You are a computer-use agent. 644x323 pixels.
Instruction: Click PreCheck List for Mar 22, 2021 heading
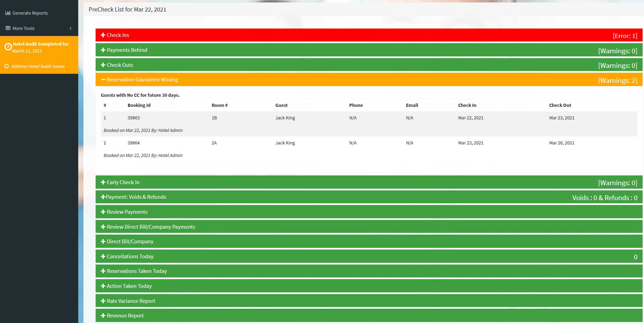tap(127, 9)
